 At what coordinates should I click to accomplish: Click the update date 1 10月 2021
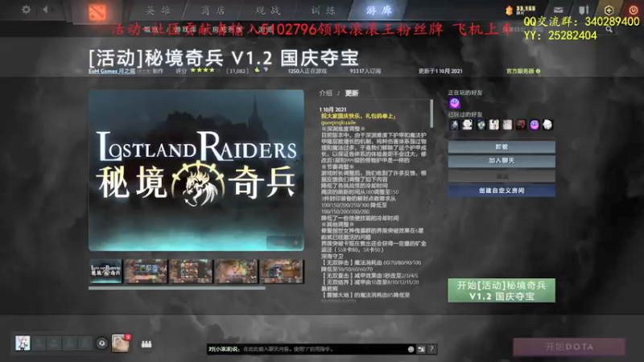pyautogui.click(x=333, y=109)
